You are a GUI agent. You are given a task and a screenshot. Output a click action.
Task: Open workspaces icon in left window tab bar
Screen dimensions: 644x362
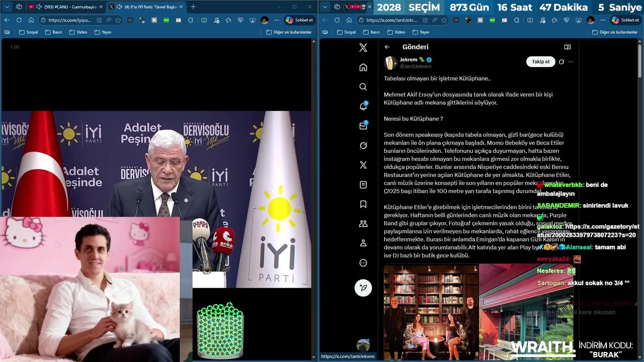pyautogui.click(x=19, y=7)
